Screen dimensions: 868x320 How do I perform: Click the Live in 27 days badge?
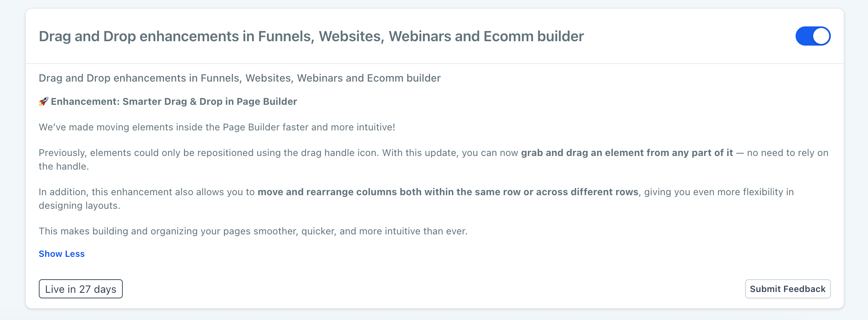[x=80, y=289]
